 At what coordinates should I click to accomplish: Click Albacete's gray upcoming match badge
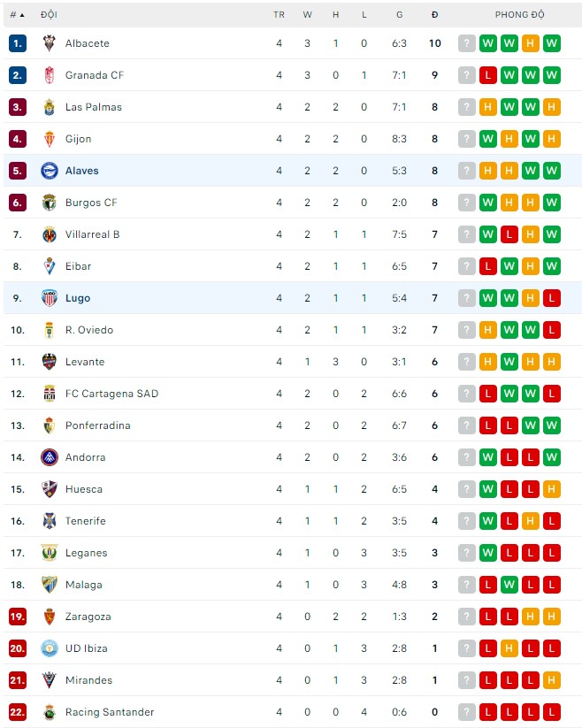467,43
